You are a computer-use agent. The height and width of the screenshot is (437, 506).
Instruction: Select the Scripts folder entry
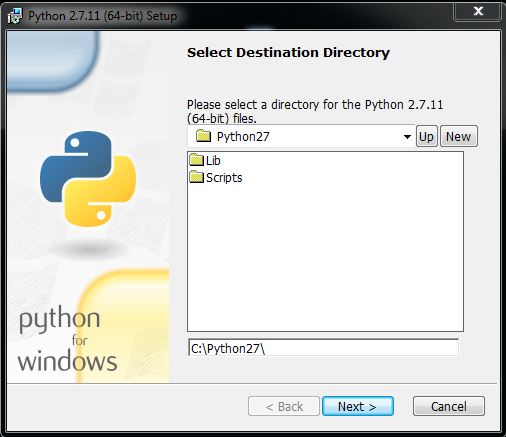pyautogui.click(x=216, y=177)
